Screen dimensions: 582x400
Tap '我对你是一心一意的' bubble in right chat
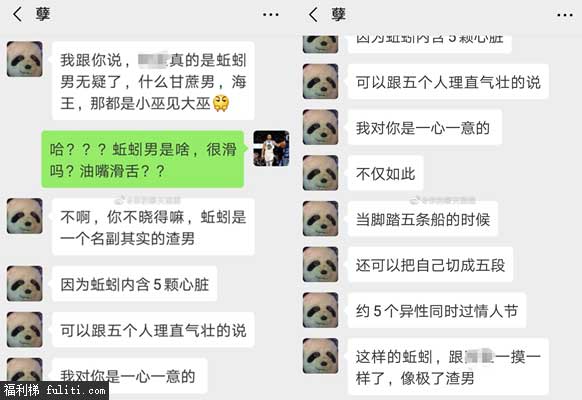point(425,128)
